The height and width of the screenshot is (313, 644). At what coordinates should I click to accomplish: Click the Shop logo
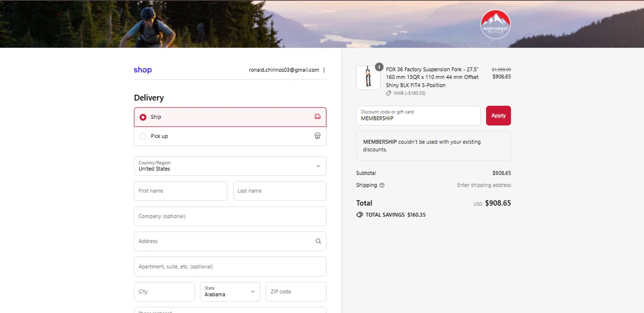[143, 70]
